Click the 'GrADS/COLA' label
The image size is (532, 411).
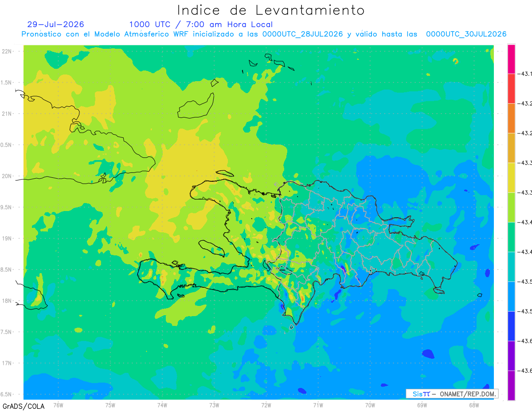[23, 406]
